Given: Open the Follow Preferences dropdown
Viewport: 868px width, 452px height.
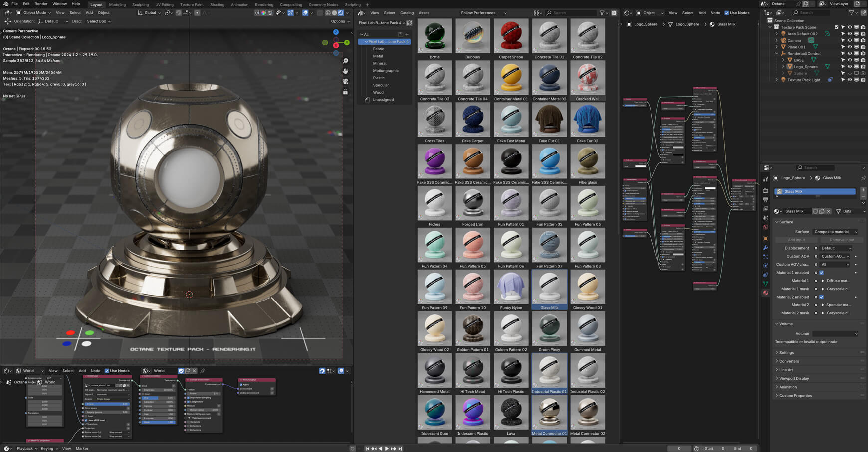Looking at the screenshot, I should (x=483, y=13).
